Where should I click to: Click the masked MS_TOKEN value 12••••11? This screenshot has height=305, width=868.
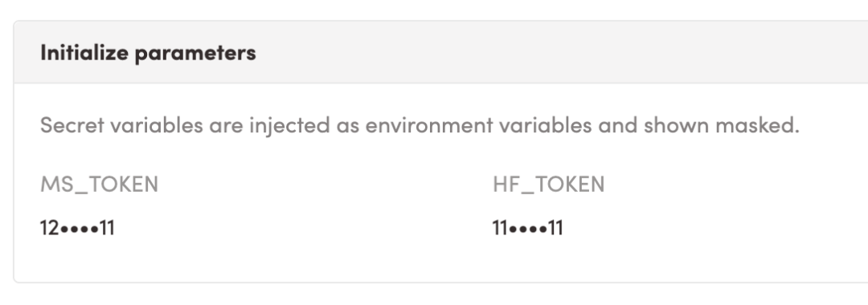tap(77, 228)
